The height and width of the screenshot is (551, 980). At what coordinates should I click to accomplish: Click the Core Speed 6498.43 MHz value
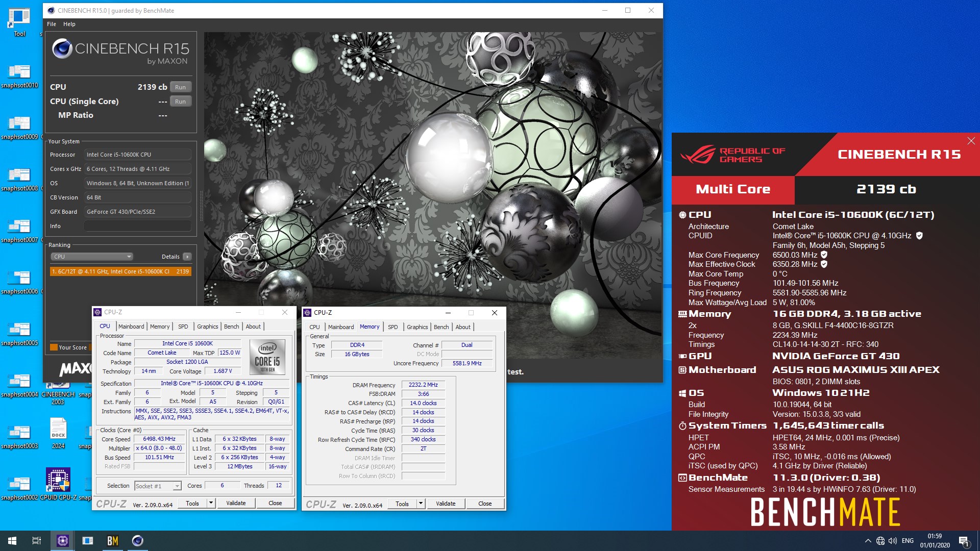pos(159,439)
